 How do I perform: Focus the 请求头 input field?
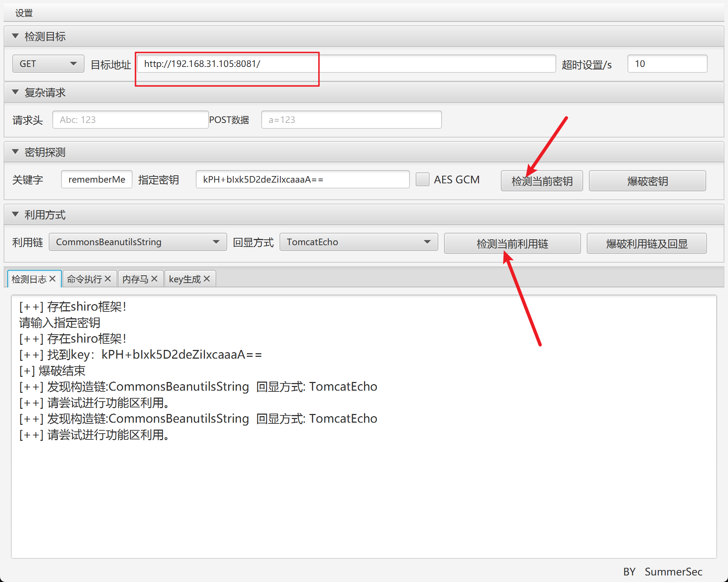(130, 120)
